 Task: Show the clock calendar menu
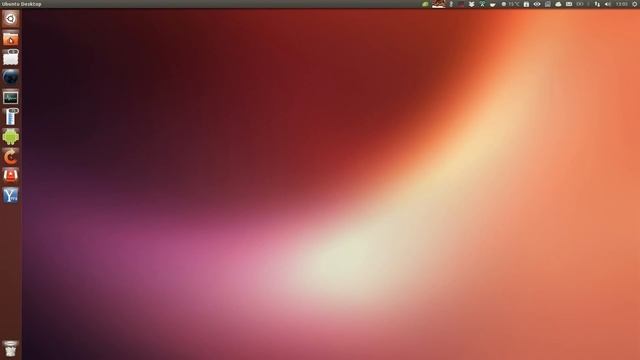[x=622, y=4]
